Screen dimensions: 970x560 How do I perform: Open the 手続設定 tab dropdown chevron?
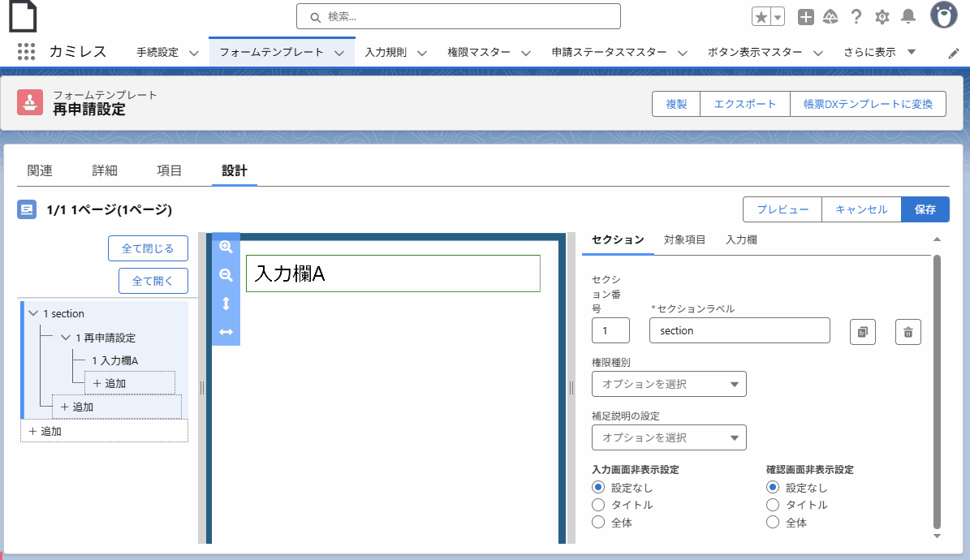tap(194, 54)
